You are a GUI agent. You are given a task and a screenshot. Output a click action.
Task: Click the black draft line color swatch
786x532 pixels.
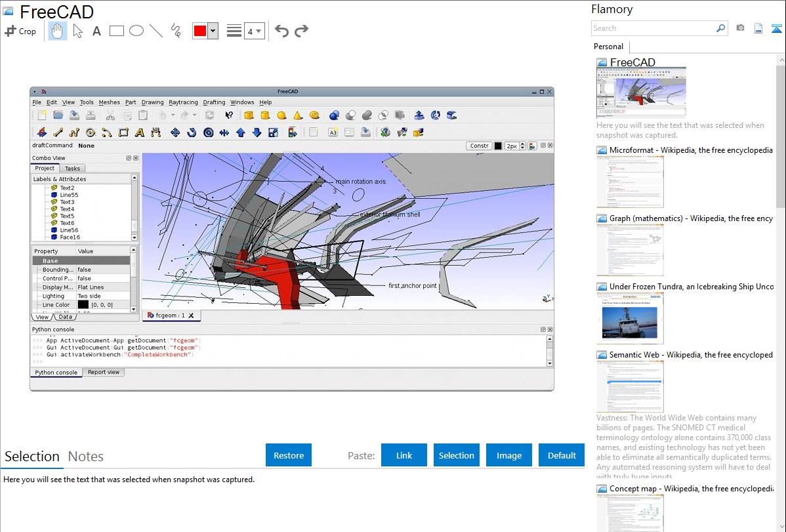(x=498, y=146)
